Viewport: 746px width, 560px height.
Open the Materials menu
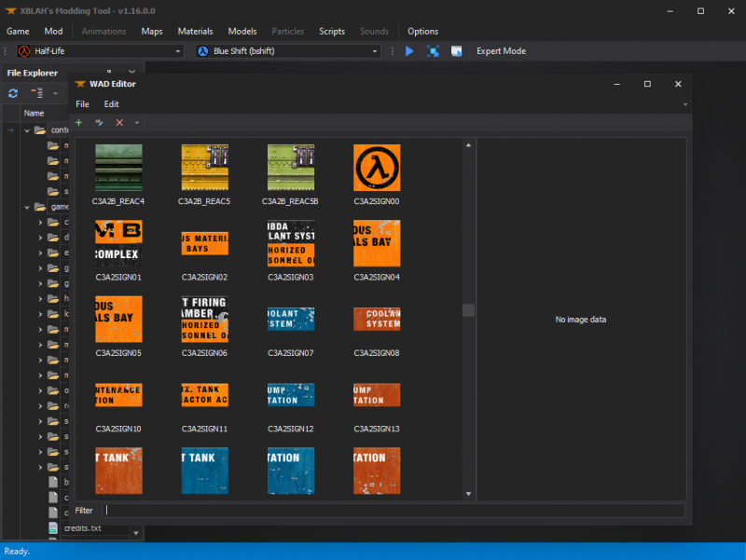tap(195, 31)
